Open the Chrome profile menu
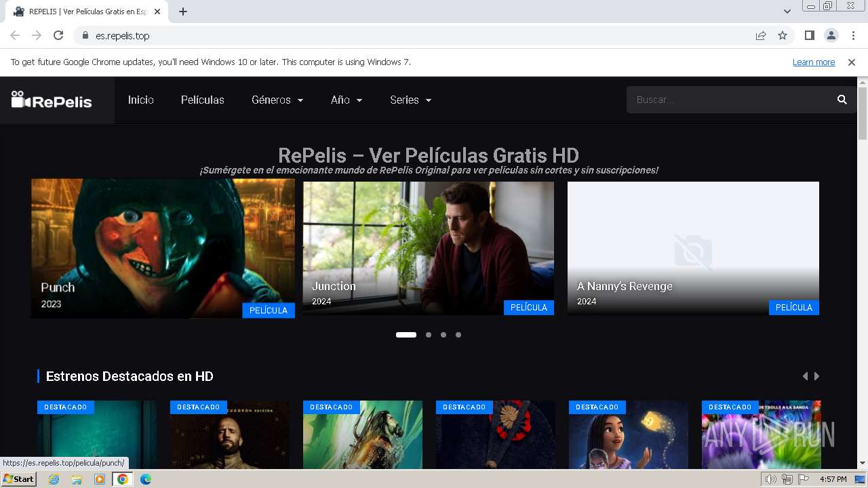Screen dimensions: 868x488 pyautogui.click(x=831, y=36)
